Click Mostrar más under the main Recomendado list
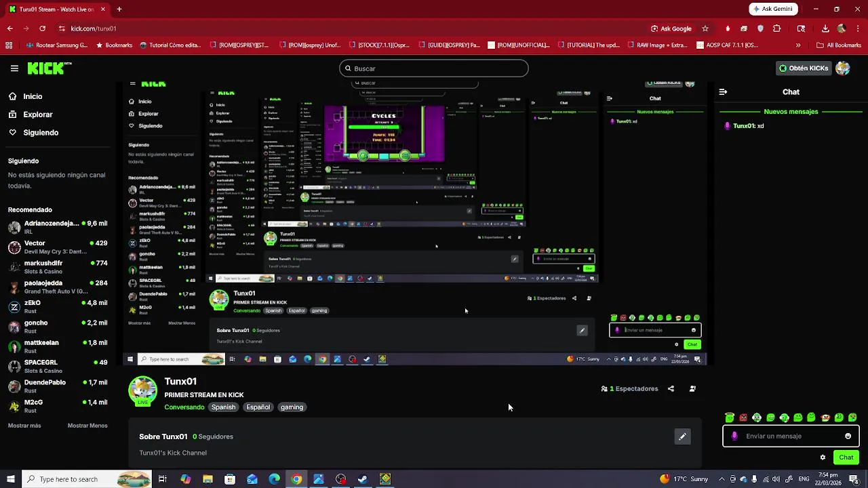Screen dimensions: 868x488 (24, 426)
